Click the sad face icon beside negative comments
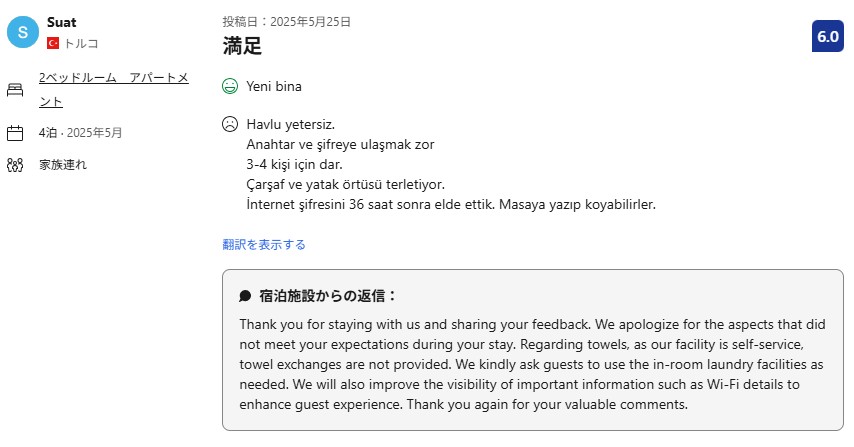 click(230, 125)
